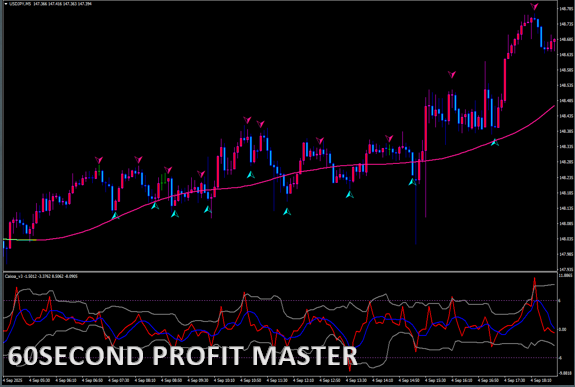Select the cyan buy arrow touching the moving average before the final rally
Viewport: 575px width, 387px height.
pyautogui.click(x=495, y=142)
